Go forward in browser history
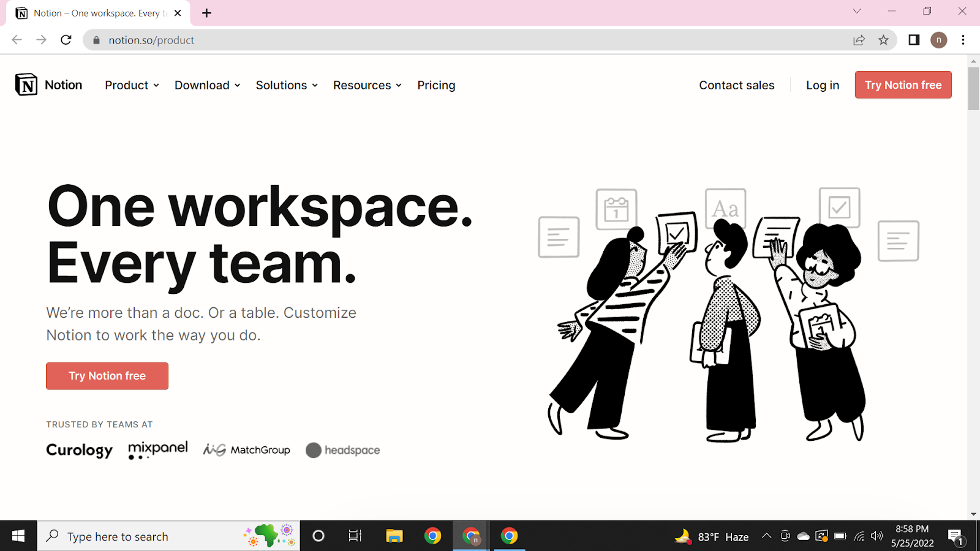 pos(41,40)
